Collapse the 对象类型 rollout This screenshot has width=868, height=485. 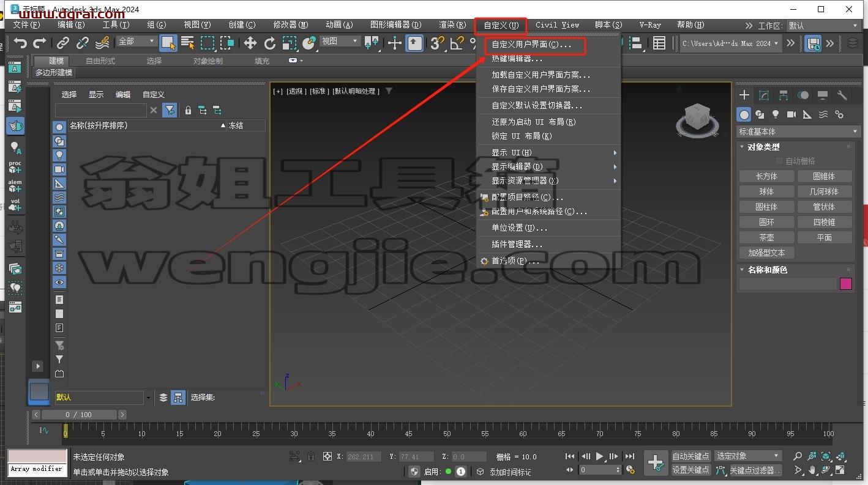pyautogui.click(x=763, y=147)
